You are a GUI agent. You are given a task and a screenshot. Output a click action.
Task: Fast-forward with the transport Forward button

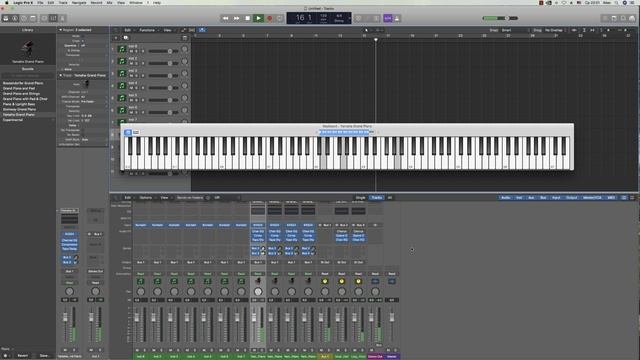(x=236, y=18)
